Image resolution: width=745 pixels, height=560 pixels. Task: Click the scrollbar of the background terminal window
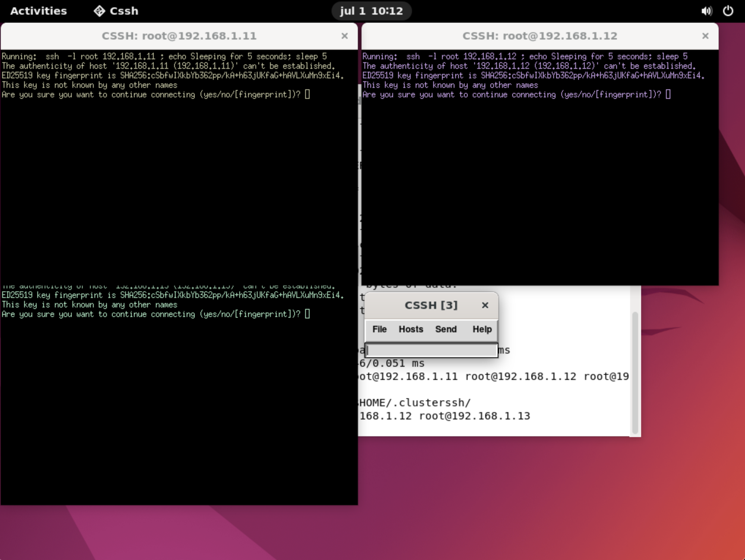click(635, 373)
